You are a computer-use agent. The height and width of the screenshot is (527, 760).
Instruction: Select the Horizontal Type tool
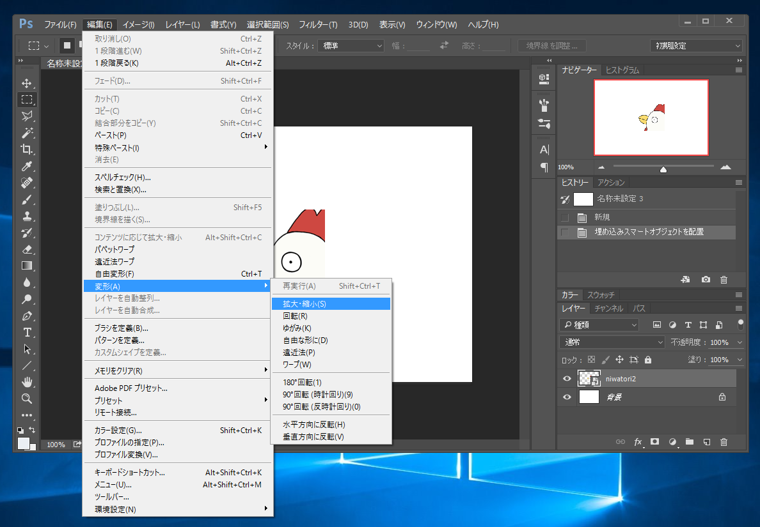click(x=28, y=332)
